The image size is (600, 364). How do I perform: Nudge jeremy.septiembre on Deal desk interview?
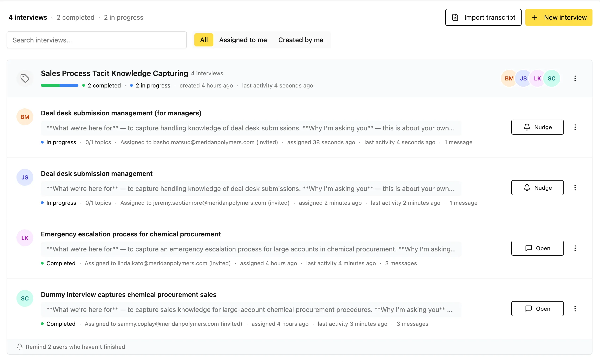tap(537, 188)
